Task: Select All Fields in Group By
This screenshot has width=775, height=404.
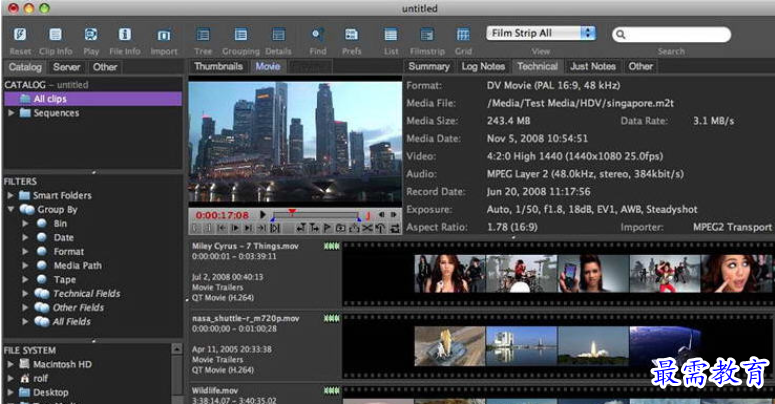Action: pyautogui.click(x=72, y=321)
